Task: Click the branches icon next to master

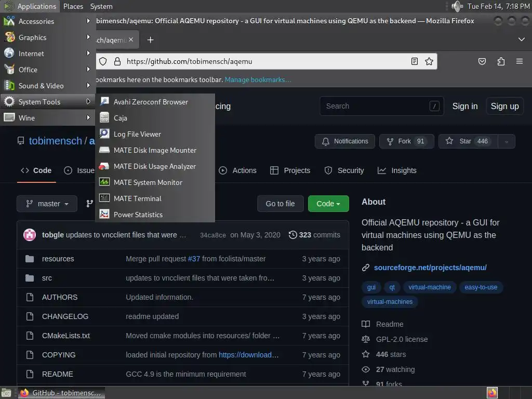Action: (x=89, y=204)
